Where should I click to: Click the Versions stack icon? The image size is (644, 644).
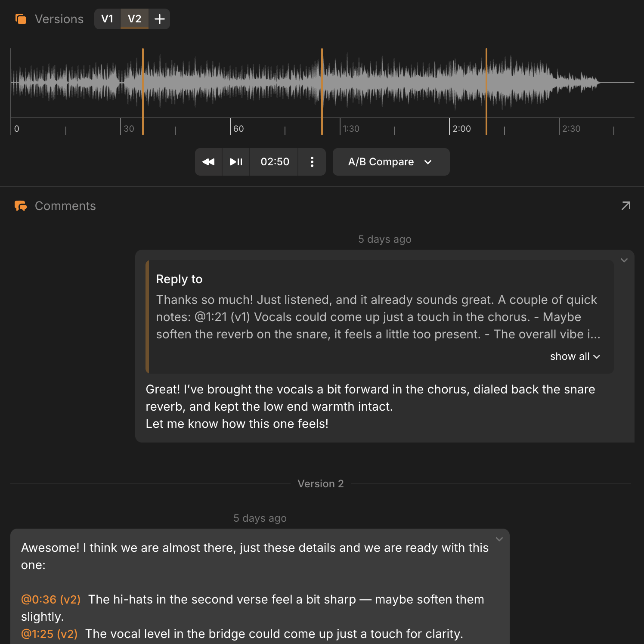pos(21,19)
